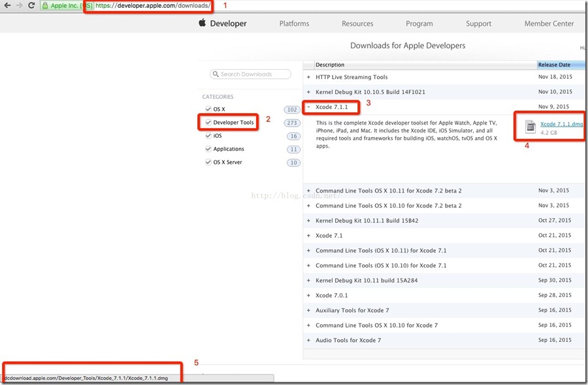
Task: Expand Kernel Debug Kit 10.11 build 15A284
Action: click(308, 281)
